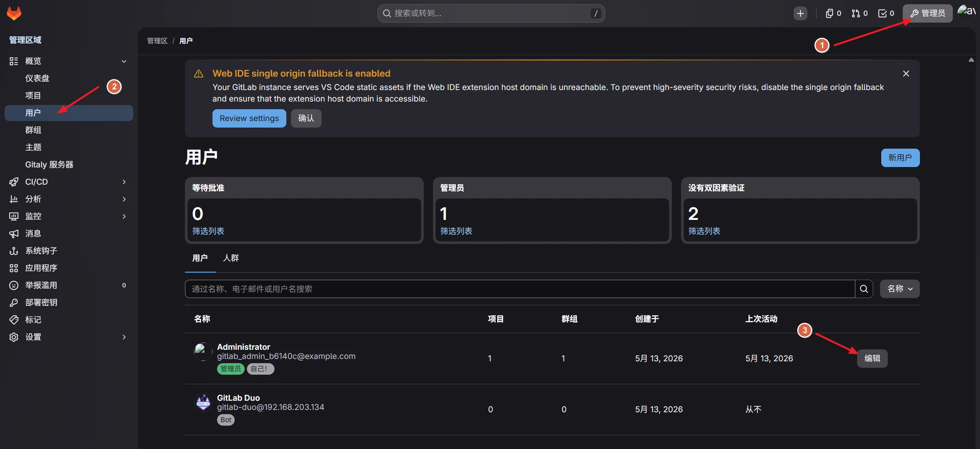Filter list by 管理员 users

click(x=456, y=231)
